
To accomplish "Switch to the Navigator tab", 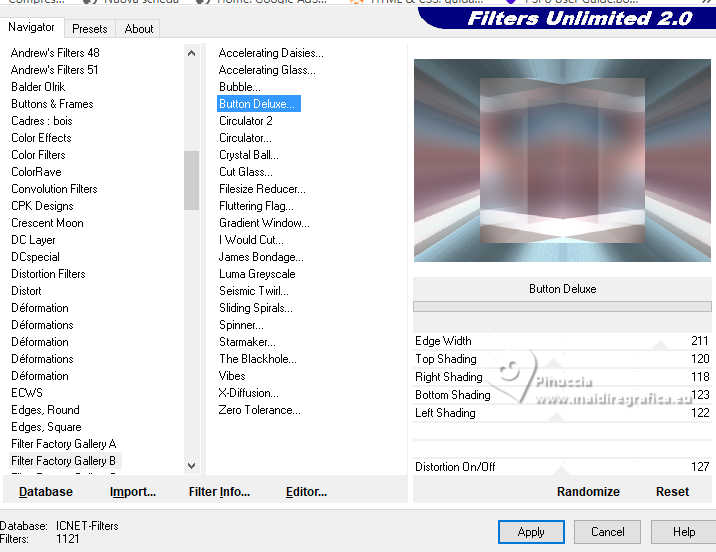I will [x=31, y=27].
